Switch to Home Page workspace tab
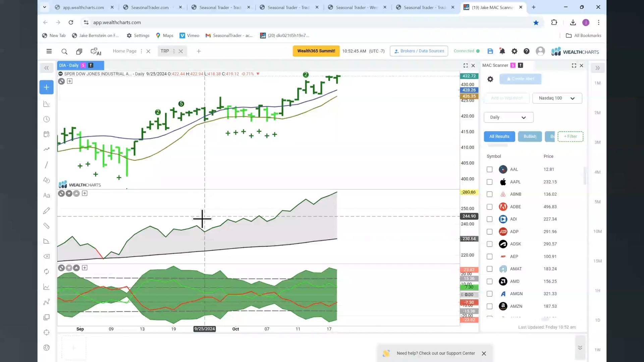Image resolution: width=644 pixels, height=362 pixels. click(x=125, y=51)
